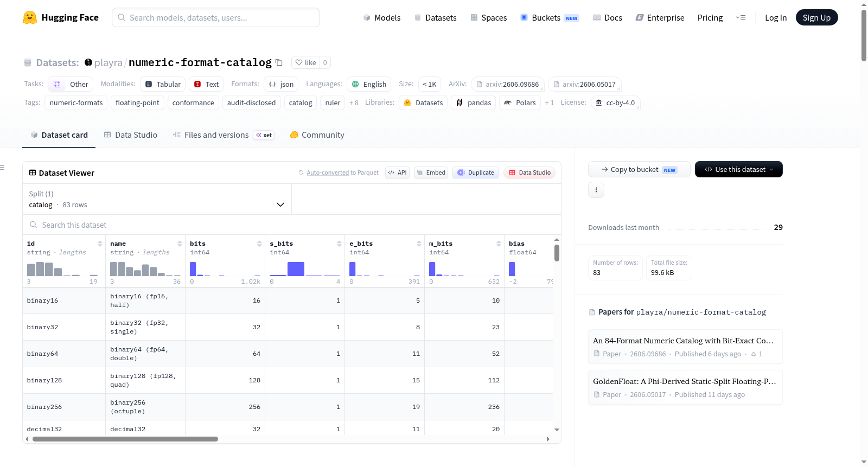Open arxiv:2606.09686 tag
868x467 pixels.
pyautogui.click(x=507, y=84)
